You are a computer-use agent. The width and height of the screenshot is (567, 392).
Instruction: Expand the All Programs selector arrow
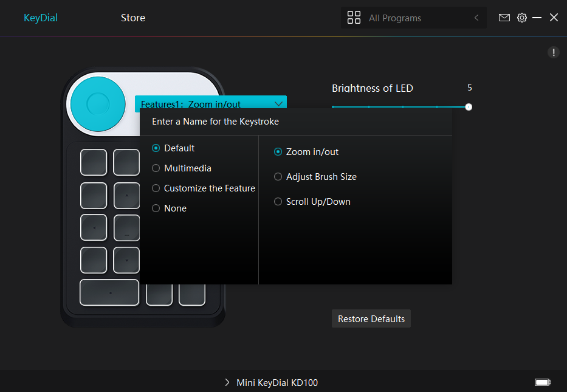click(476, 18)
